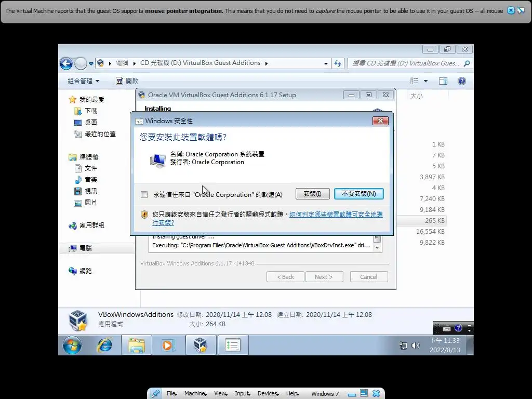Select 視訊 videos library
The width and height of the screenshot is (532, 399).
coord(86,191)
